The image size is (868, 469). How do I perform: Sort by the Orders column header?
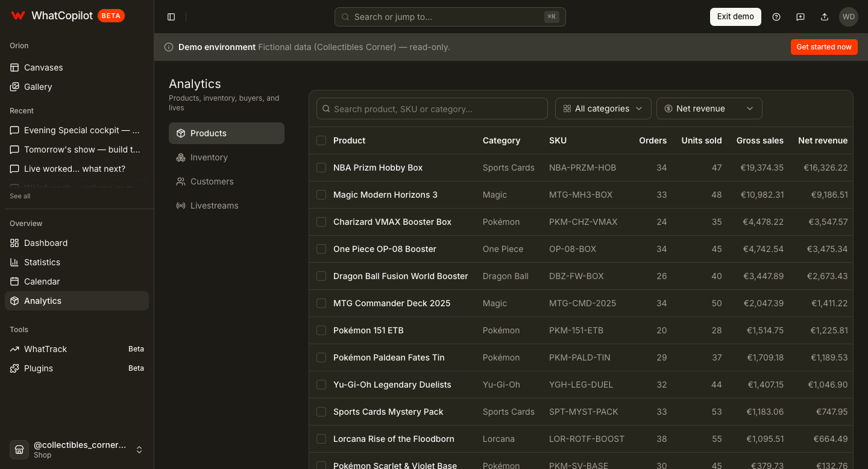[x=653, y=140]
